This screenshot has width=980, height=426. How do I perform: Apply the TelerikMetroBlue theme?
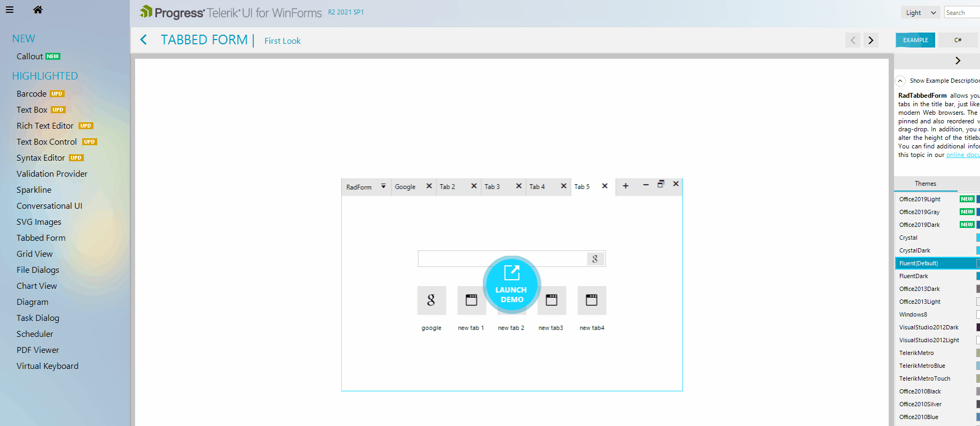coord(937,366)
